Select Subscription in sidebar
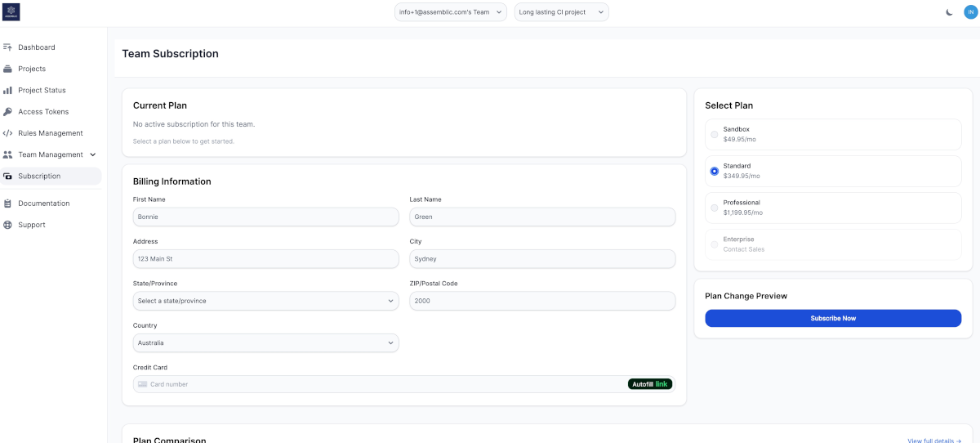This screenshot has width=980, height=443. pos(51,176)
